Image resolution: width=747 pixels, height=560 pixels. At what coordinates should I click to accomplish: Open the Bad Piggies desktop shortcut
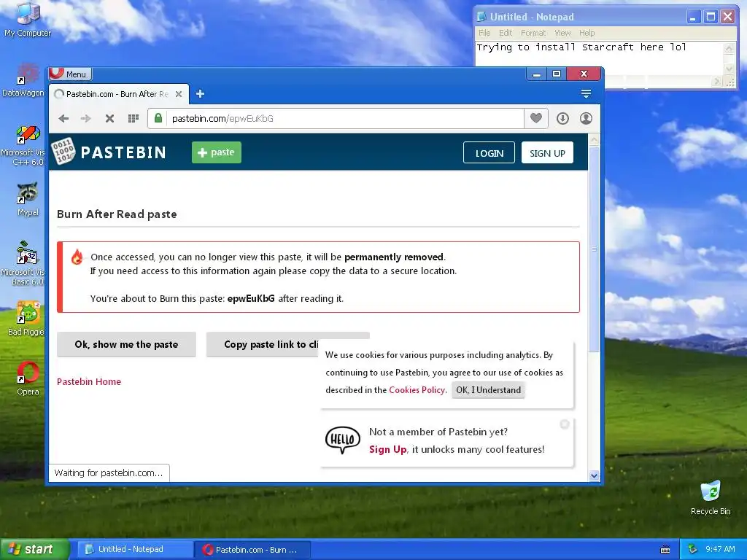(27, 318)
